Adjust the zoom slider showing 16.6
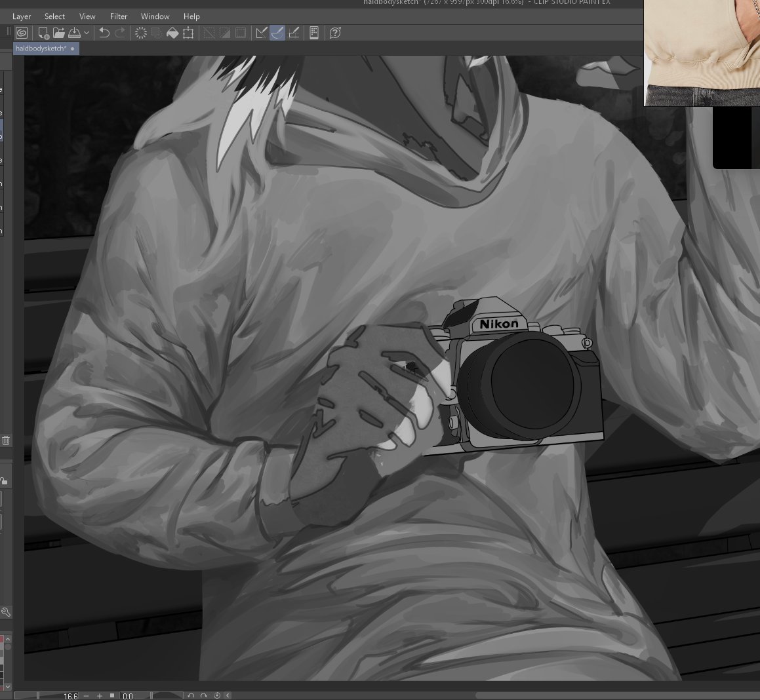This screenshot has width=760, height=700. 47,695
